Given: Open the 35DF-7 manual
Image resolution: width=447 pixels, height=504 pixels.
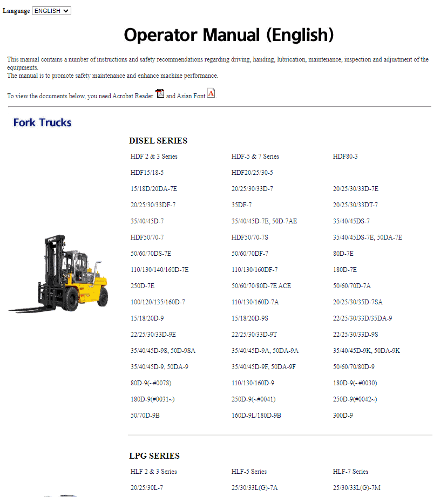Looking at the screenshot, I should click(241, 205).
